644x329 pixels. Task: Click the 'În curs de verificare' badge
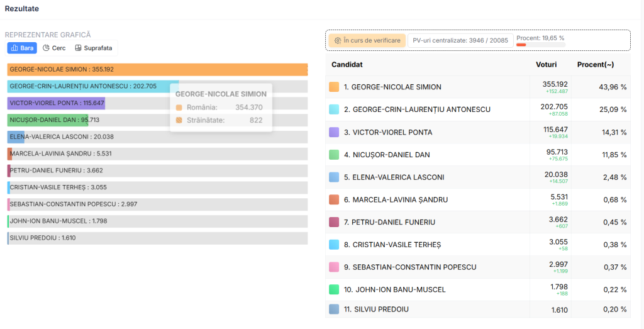tap(367, 40)
